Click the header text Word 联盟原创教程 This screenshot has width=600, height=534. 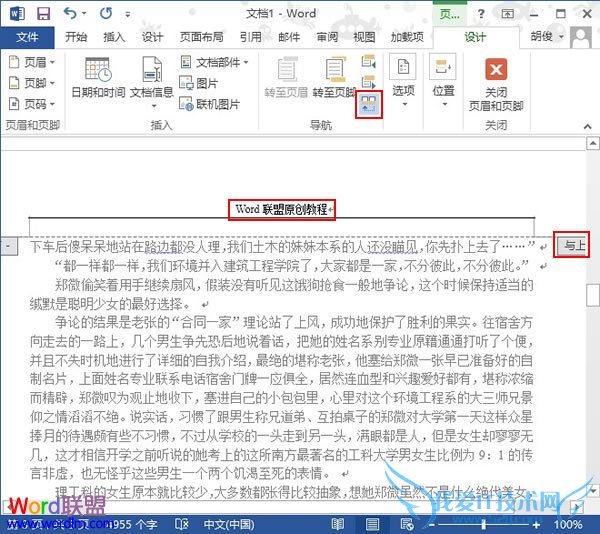[281, 209]
